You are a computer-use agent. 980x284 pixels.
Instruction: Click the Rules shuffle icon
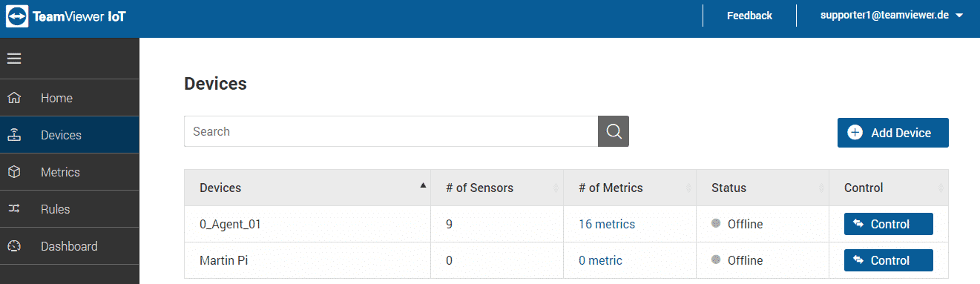(x=14, y=209)
